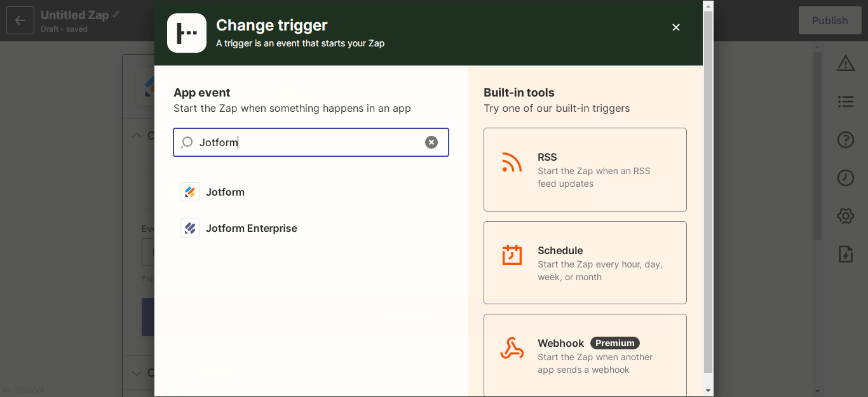Open the help question mark sidebar icon
The image size is (868, 397).
coord(845,140)
